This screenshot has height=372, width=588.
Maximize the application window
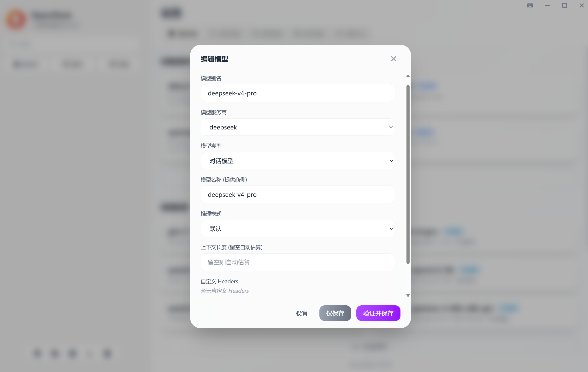point(564,5)
